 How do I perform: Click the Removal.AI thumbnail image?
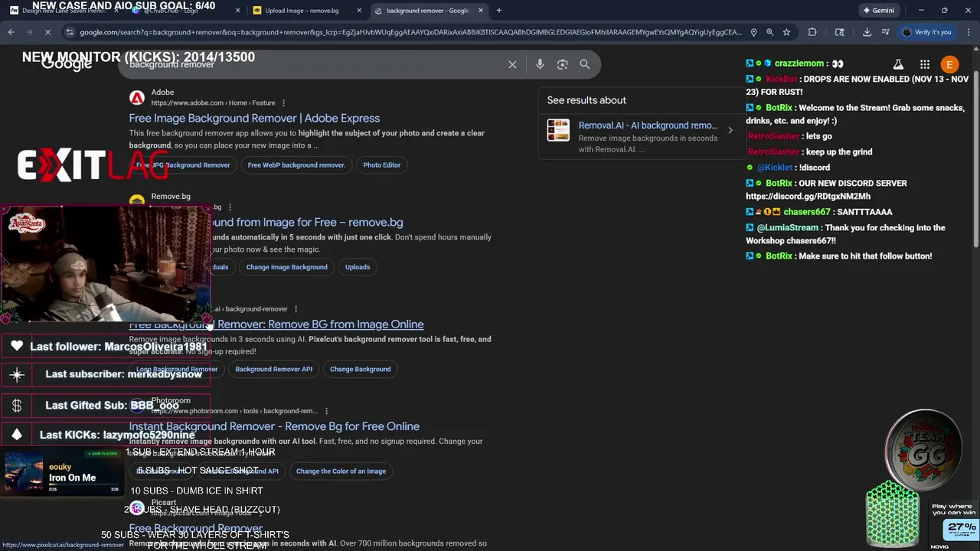click(558, 130)
